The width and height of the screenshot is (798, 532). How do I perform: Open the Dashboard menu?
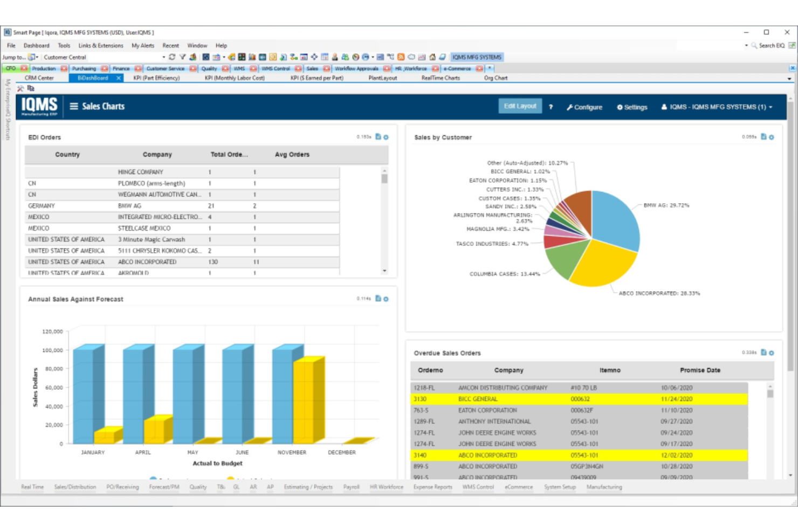(36, 45)
